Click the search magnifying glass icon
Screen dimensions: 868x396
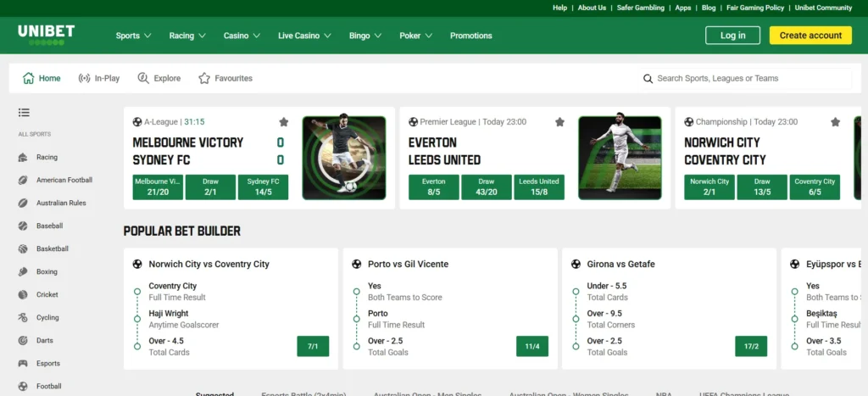648,79
